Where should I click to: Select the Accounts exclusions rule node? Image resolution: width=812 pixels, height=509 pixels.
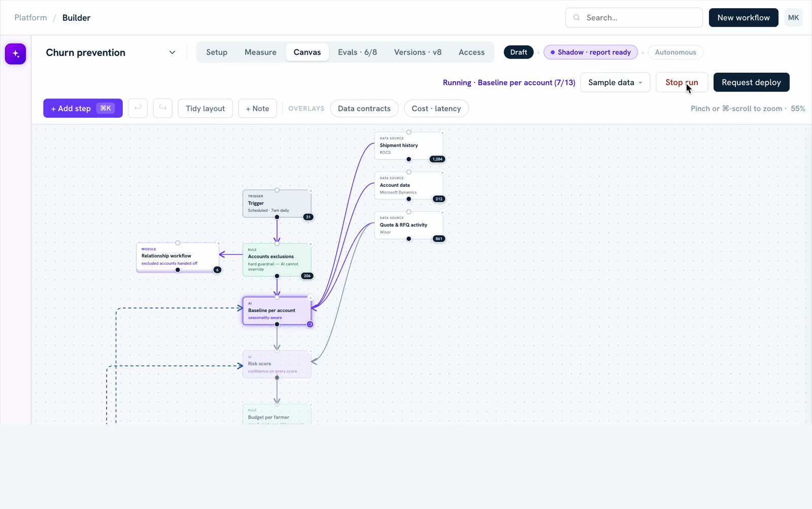click(277, 260)
